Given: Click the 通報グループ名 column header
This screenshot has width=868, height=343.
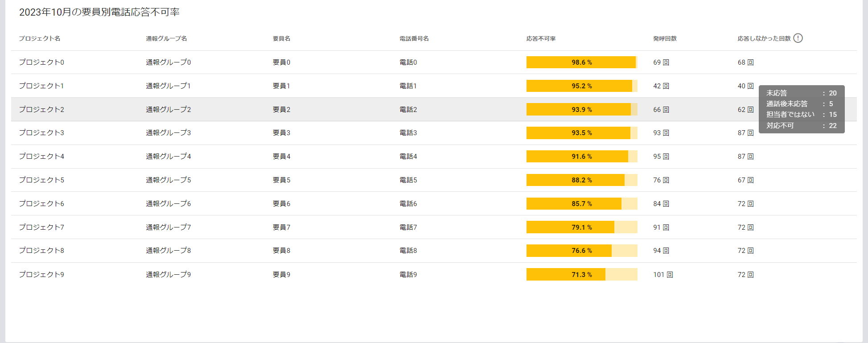Looking at the screenshot, I should pos(166,39).
